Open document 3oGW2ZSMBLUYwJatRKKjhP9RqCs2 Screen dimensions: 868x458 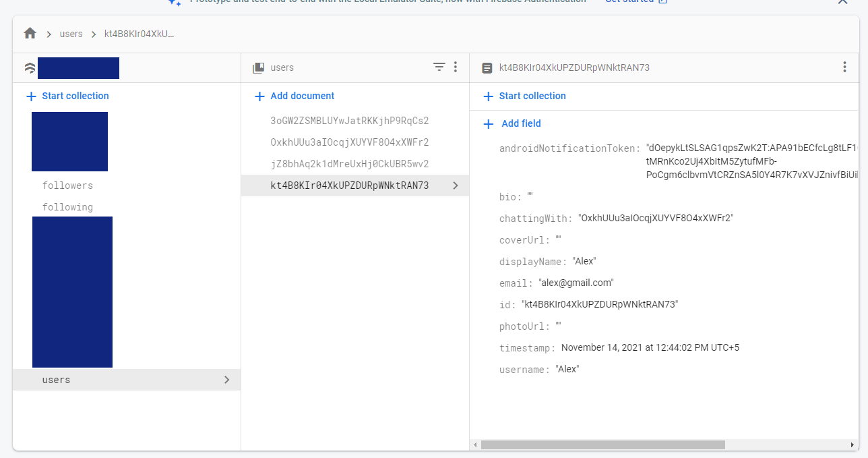[350, 121]
